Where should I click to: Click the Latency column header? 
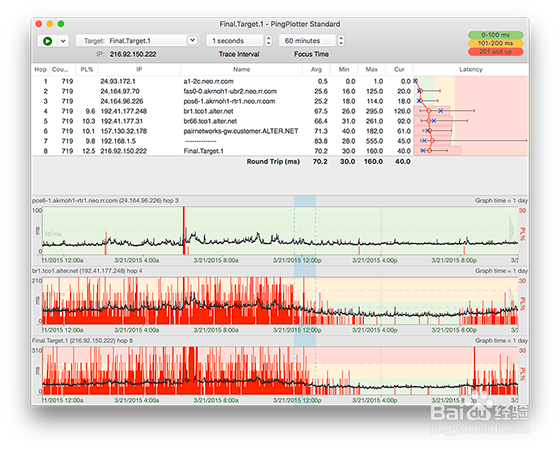(471, 69)
